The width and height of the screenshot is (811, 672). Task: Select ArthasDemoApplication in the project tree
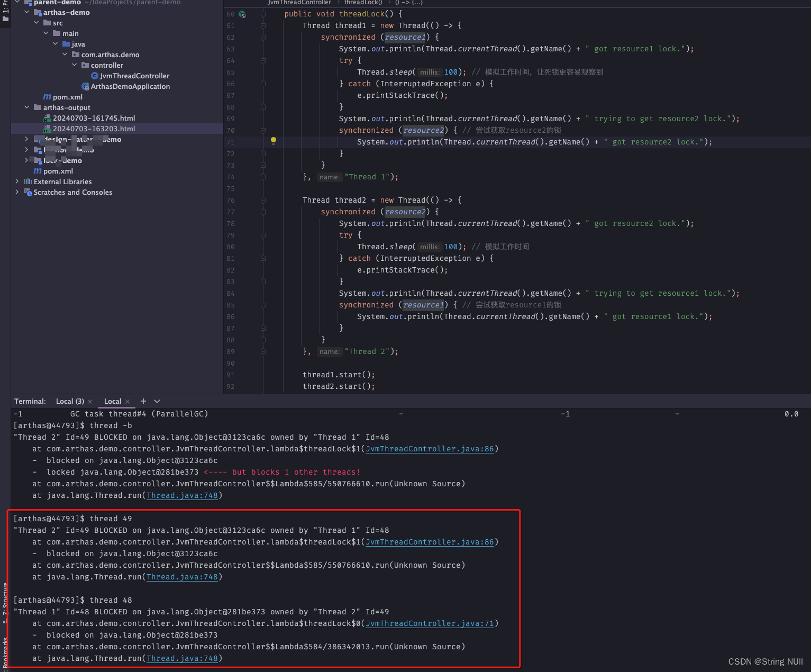130,86
